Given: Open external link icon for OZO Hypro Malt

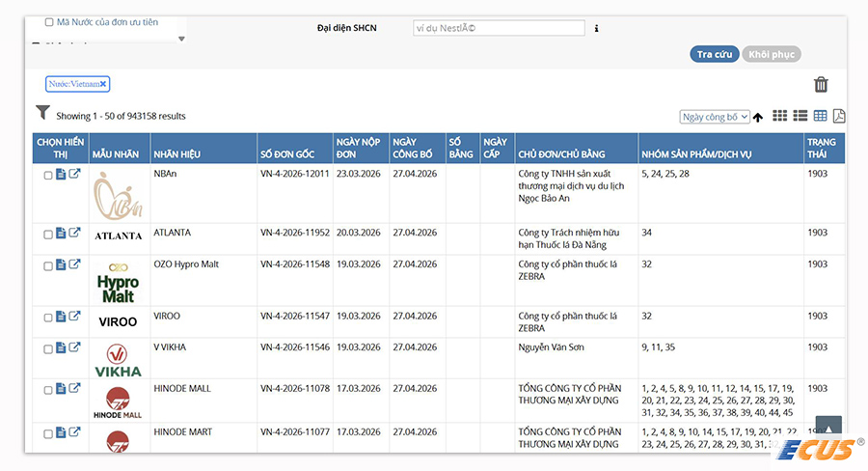Looking at the screenshot, I should pos(74,264).
